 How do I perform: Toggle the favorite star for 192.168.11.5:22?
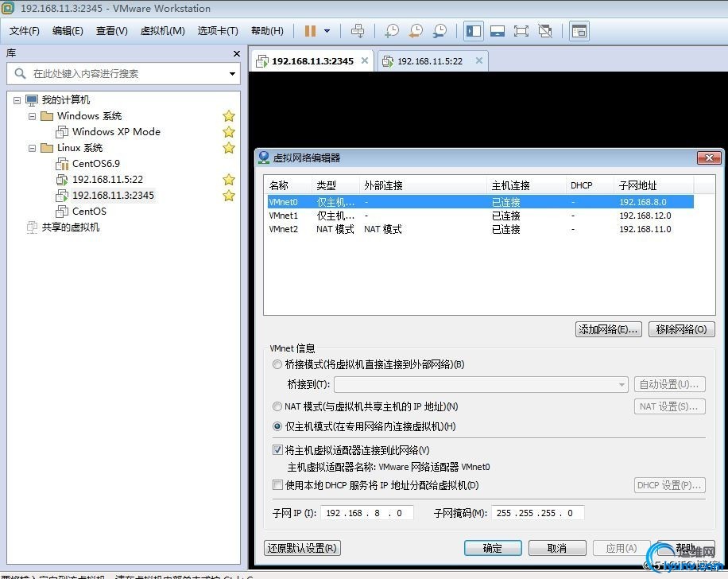pyautogui.click(x=228, y=180)
